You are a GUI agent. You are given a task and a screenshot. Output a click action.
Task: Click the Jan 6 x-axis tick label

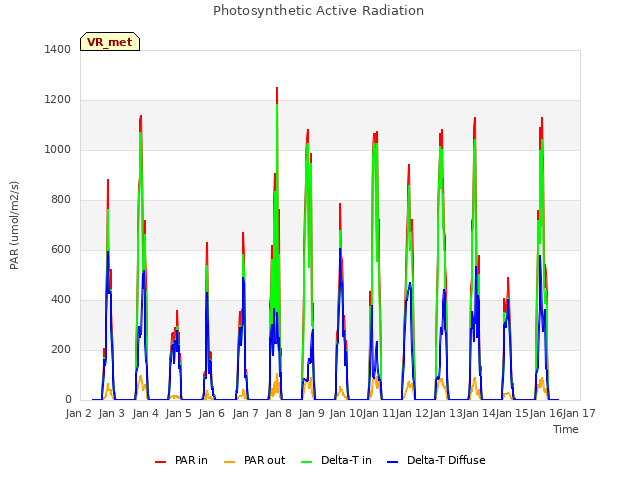[x=212, y=413]
